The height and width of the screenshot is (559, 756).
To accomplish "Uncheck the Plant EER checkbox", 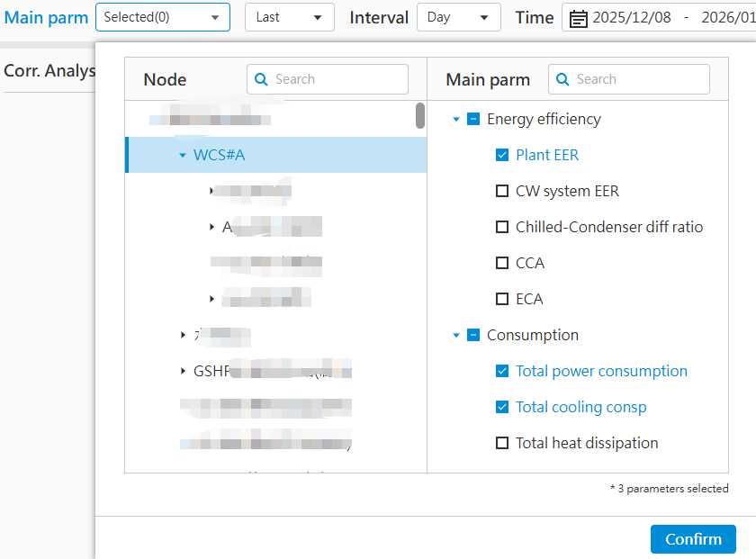I will 502,155.
